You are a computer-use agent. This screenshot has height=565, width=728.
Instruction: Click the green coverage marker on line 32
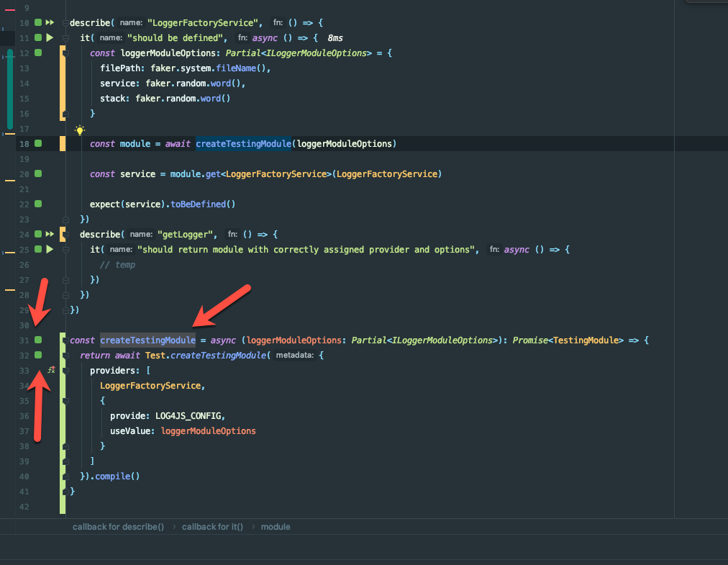click(x=38, y=355)
